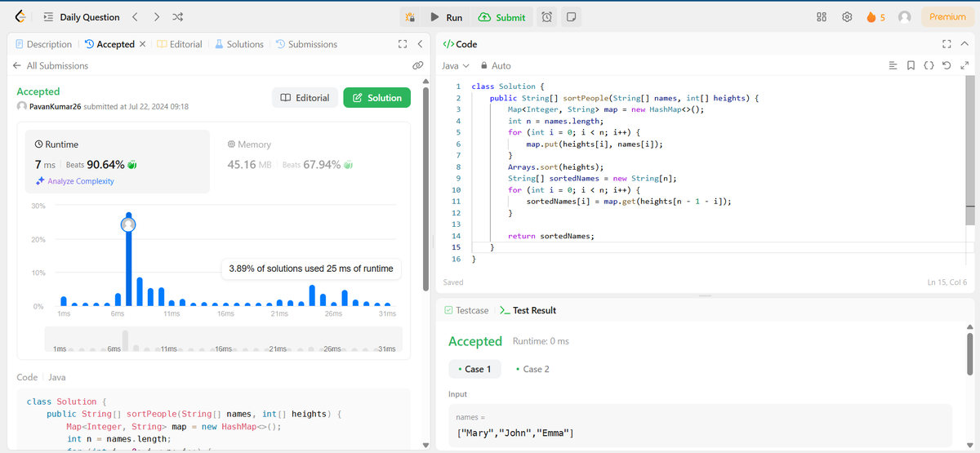Go to the previous question arrow
This screenshot has width=980, height=453.
tap(136, 17)
